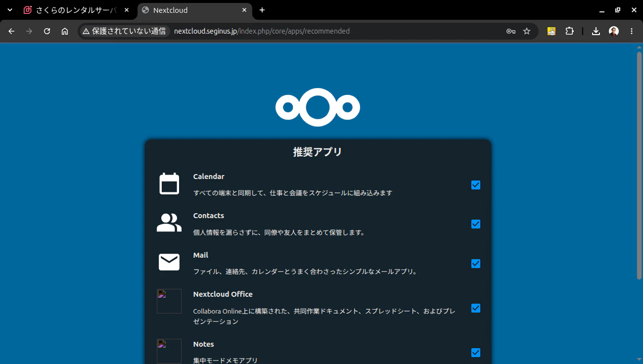Viewport: 643px width, 364px height.
Task: Click the Notes broken image icon
Action: click(x=169, y=351)
